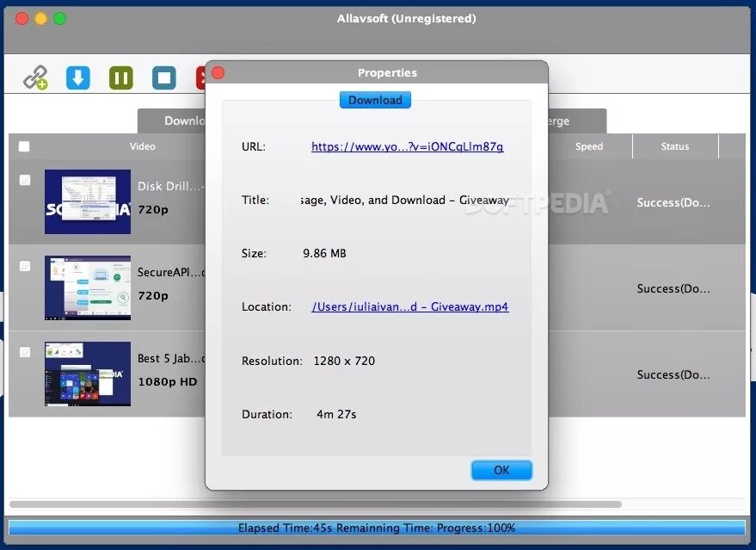The width and height of the screenshot is (756, 550).
Task: Click the horizontal scrollbar at bottom of list
Action: (x=316, y=504)
